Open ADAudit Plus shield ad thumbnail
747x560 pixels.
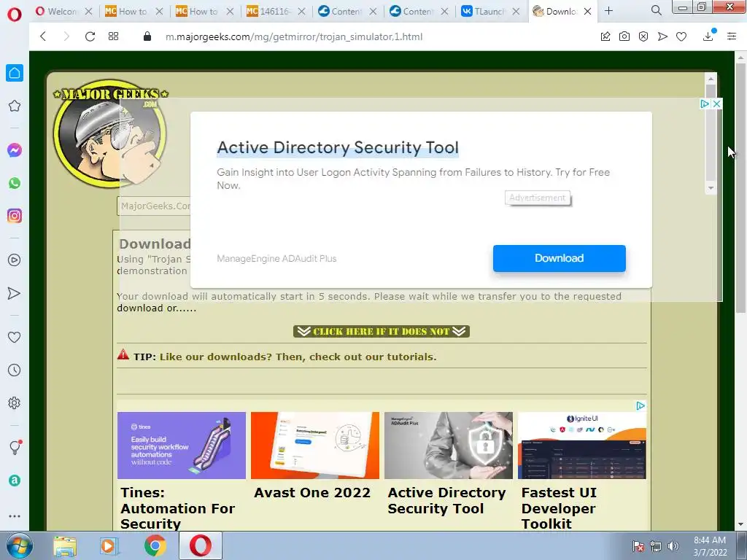point(449,446)
